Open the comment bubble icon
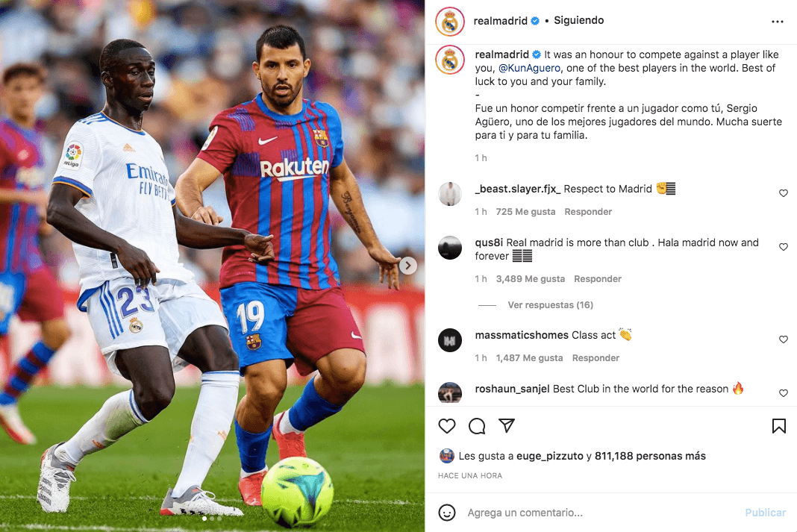Viewport: 797px width, 532px height. point(477,426)
